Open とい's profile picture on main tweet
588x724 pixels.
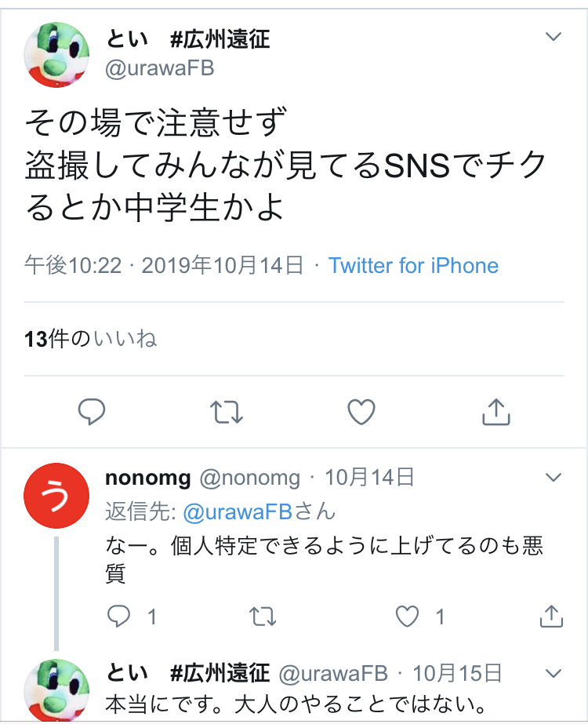pyautogui.click(x=56, y=53)
